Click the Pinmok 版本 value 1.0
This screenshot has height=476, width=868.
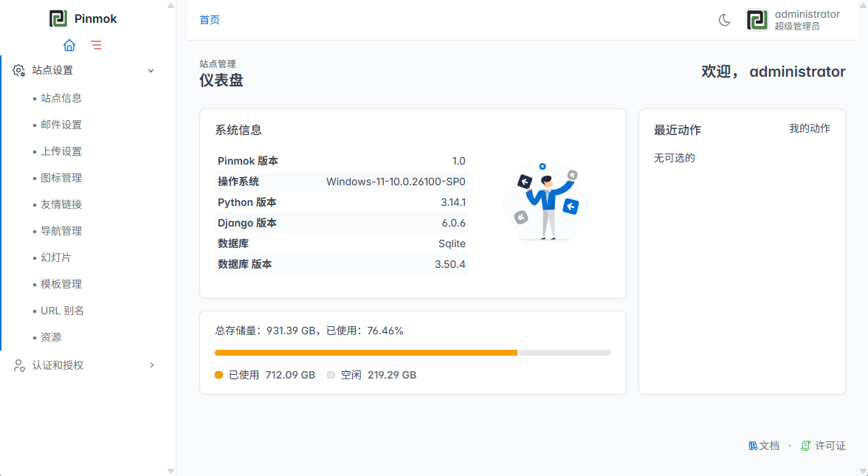click(x=459, y=161)
